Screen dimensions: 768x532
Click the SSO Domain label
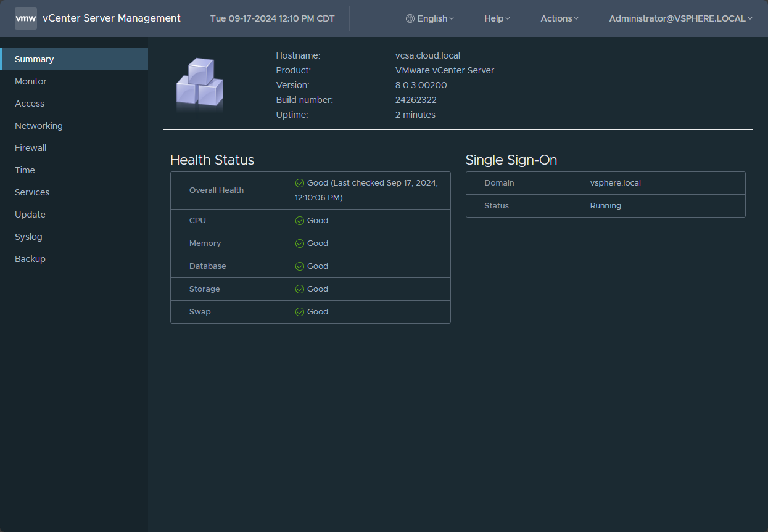point(499,183)
